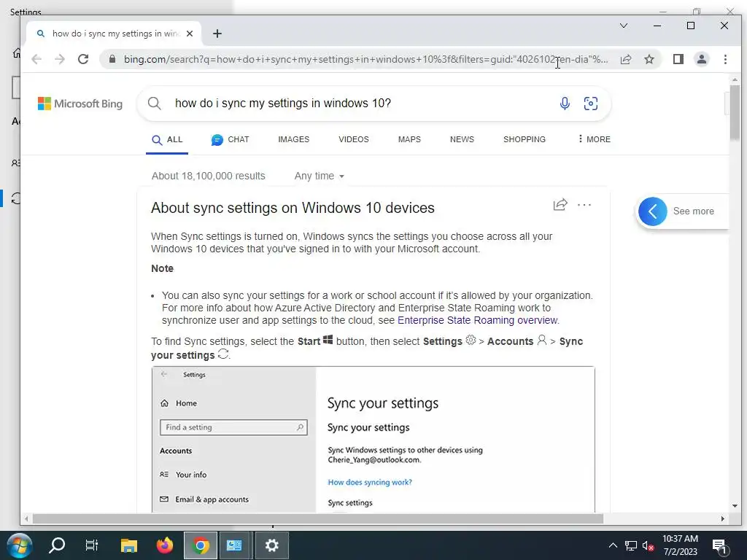Switch to the NEWS tab
Image resolution: width=747 pixels, height=560 pixels.
[462, 139]
